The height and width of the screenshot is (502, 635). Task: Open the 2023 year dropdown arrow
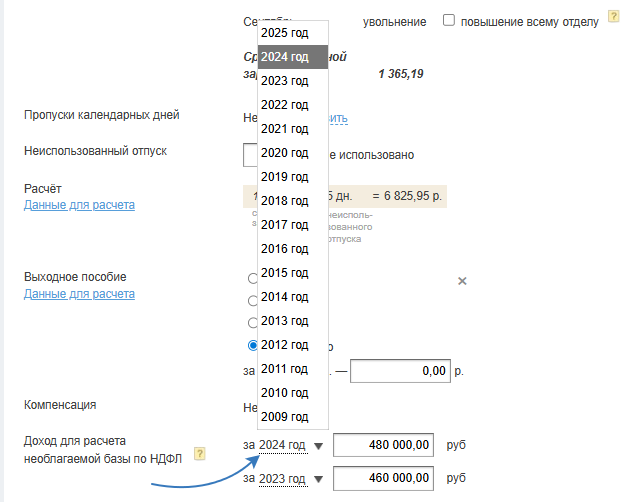click(318, 481)
